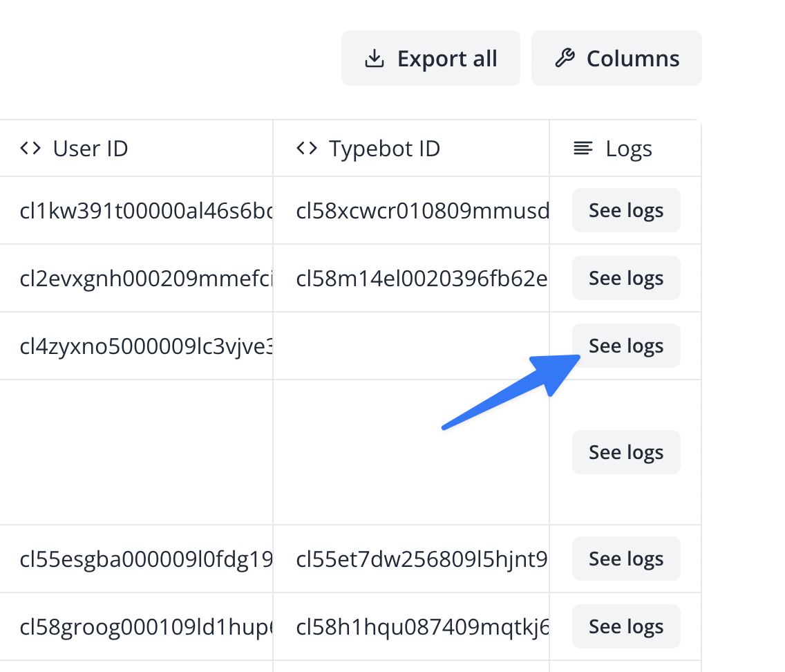See logs for user cl1kw391t00000al46s6bc

tap(625, 210)
